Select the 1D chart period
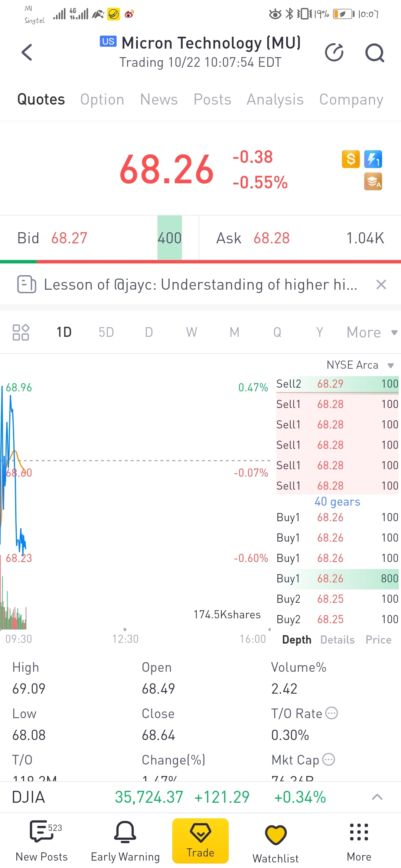Screen dimensions: 401x868 pos(64,332)
